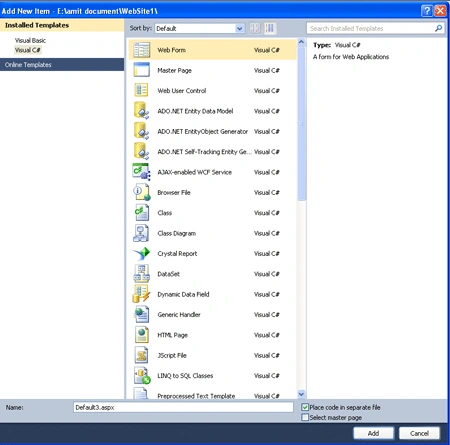Screen dimensions: 450x445
Task: Open the Sort by dropdown
Action: 200,28
